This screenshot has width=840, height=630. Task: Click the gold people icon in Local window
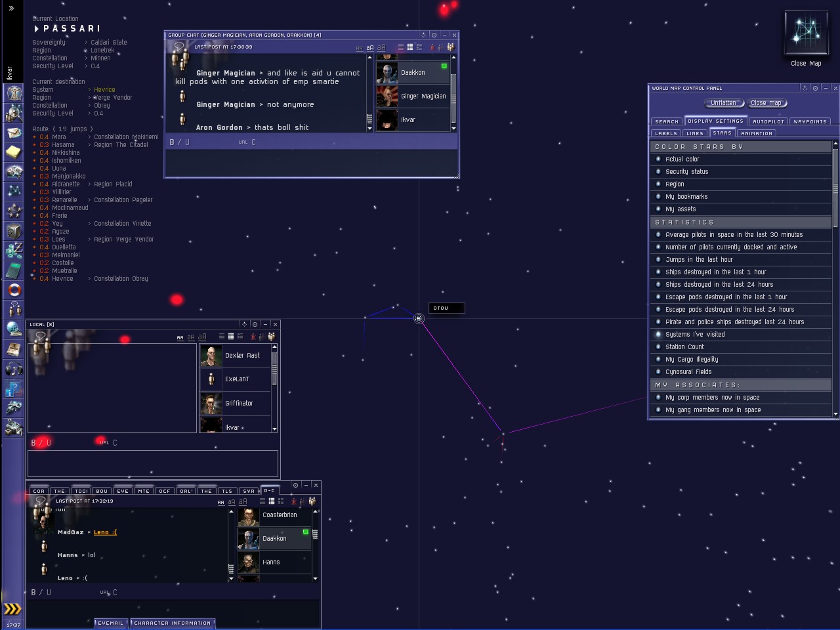tap(271, 337)
